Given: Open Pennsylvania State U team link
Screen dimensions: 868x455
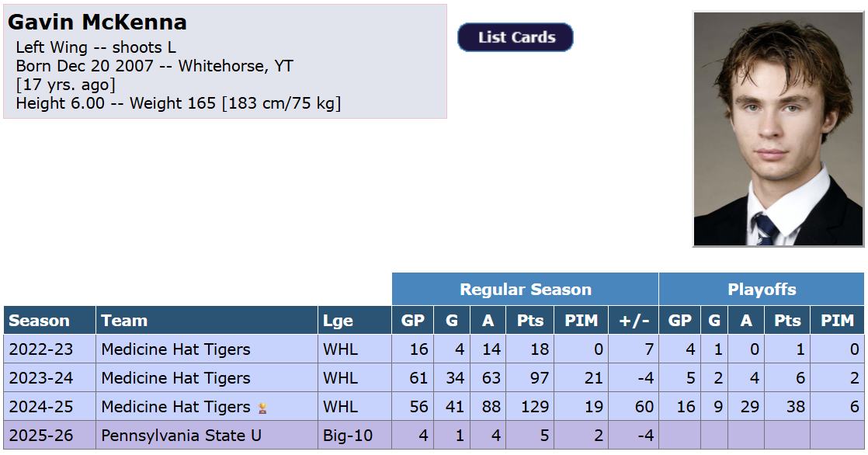Looking at the screenshot, I should (x=181, y=436).
